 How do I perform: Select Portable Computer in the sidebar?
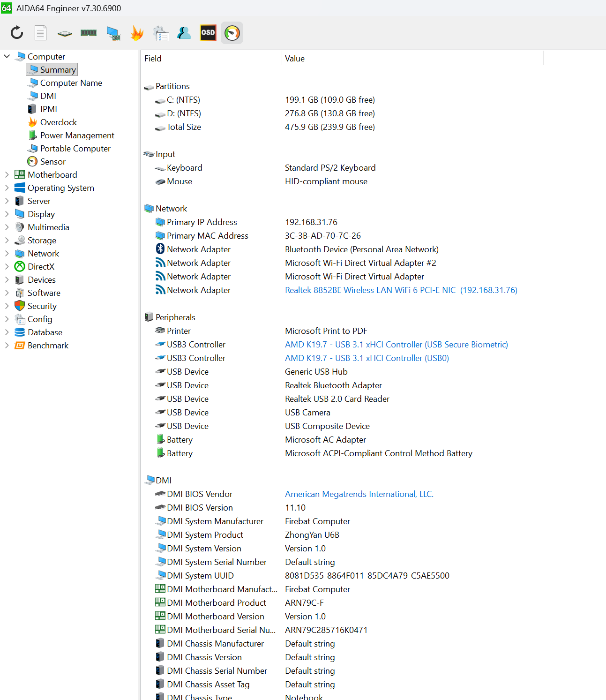coord(69,148)
